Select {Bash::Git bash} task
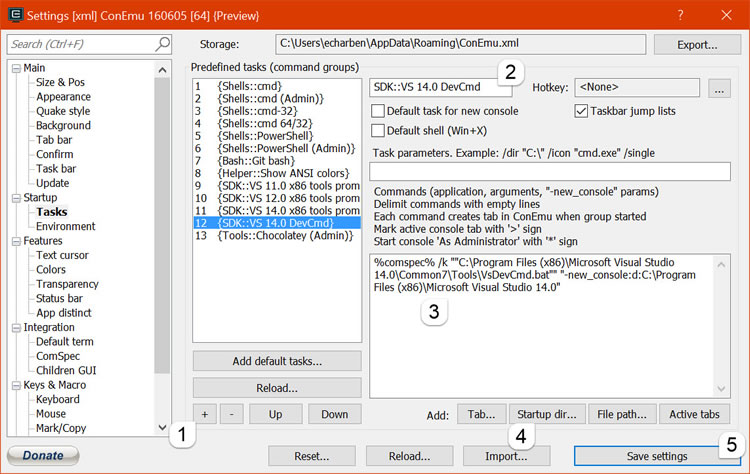Screen dimensions: 750x474 point(276,161)
